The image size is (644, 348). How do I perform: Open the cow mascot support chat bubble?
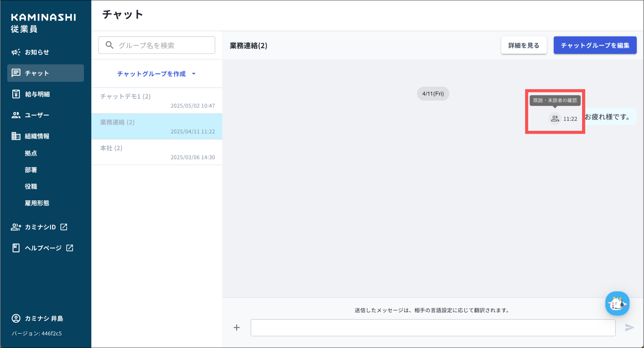(x=617, y=303)
